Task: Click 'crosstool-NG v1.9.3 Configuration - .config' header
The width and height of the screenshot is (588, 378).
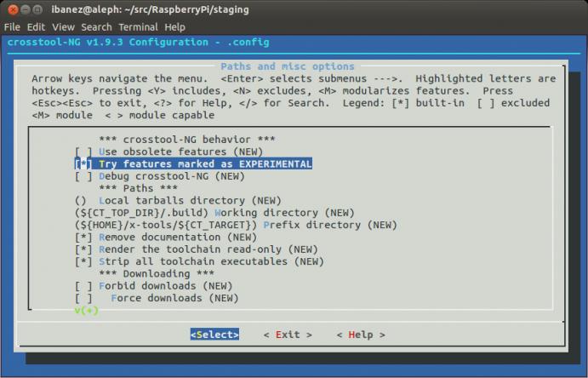Action: (x=139, y=42)
